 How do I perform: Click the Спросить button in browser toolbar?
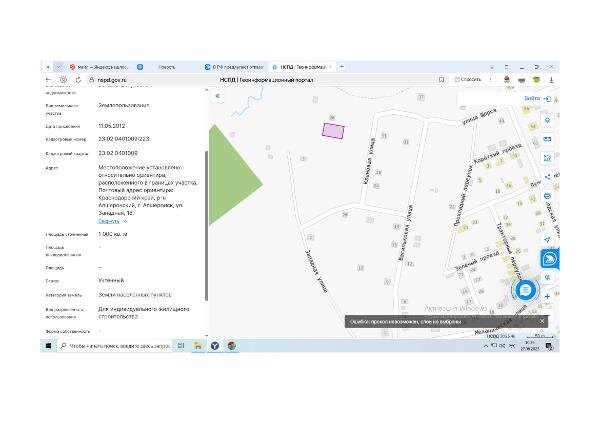(x=468, y=80)
